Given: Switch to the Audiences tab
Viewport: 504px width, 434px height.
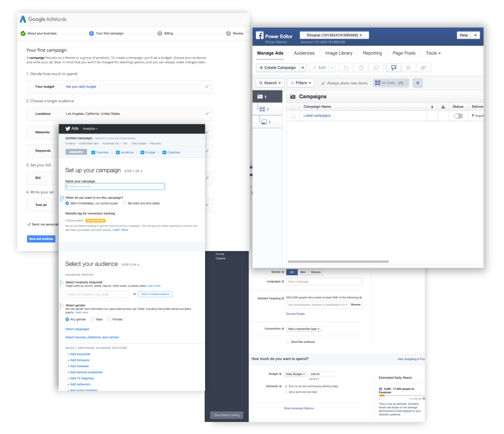Looking at the screenshot, I should [x=304, y=53].
